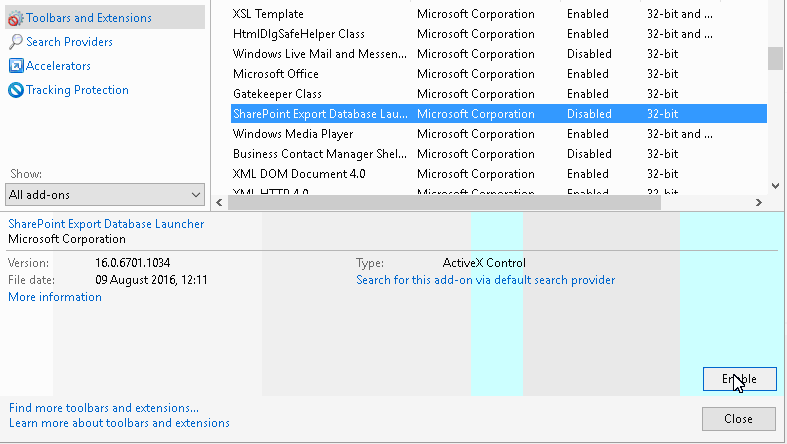Open the More information link
Viewport: 787px width, 444px height.
coord(55,297)
